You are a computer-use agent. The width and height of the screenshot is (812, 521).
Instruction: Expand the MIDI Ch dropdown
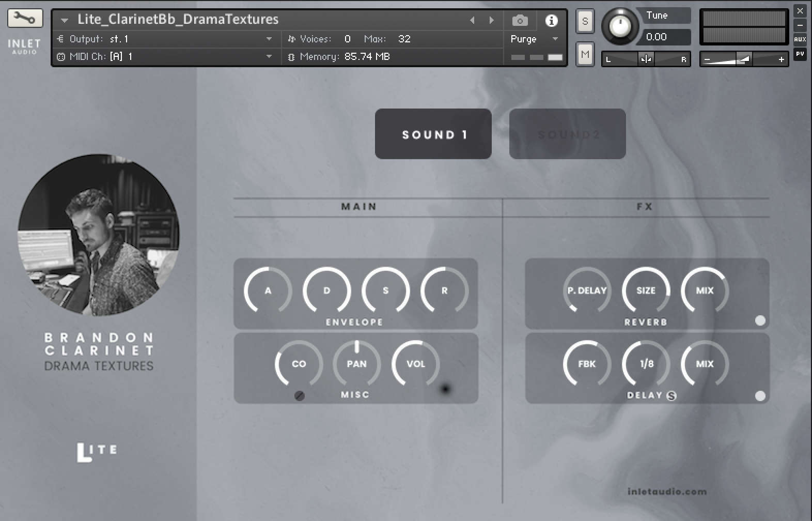point(269,56)
